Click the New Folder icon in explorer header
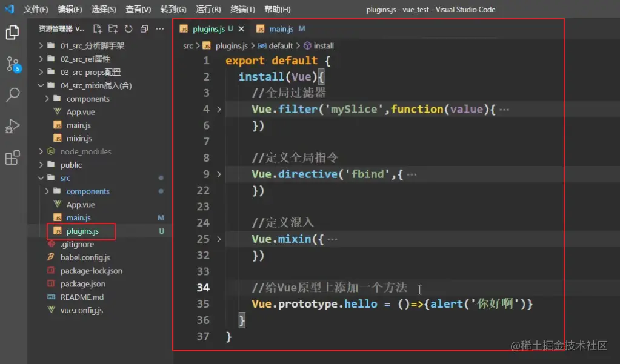The height and width of the screenshot is (364, 620). [x=113, y=29]
